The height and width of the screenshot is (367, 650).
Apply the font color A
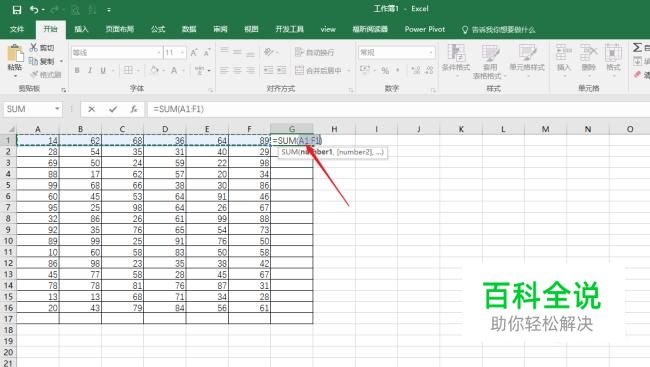coord(174,70)
